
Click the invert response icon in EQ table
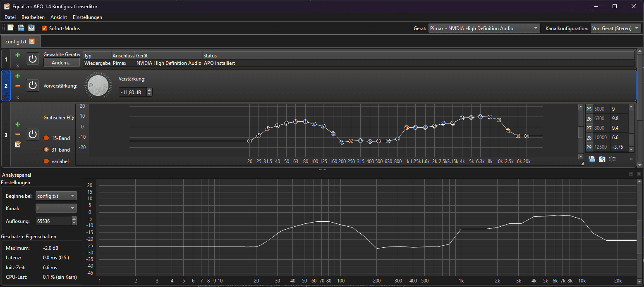[x=613, y=159]
